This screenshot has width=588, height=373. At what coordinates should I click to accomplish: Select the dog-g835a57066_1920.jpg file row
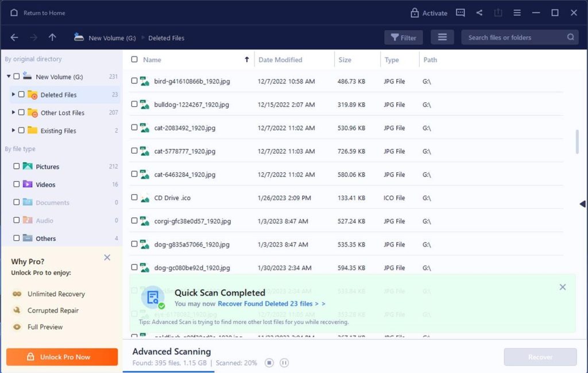(346, 244)
